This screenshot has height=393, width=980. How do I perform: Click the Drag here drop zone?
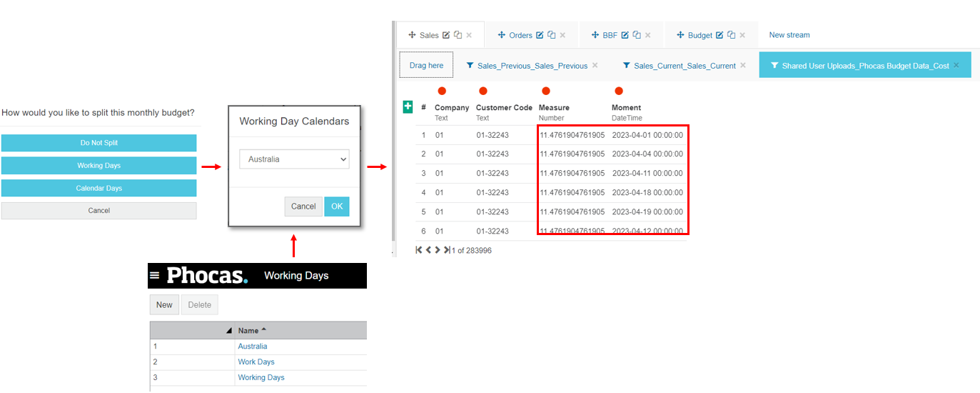426,65
